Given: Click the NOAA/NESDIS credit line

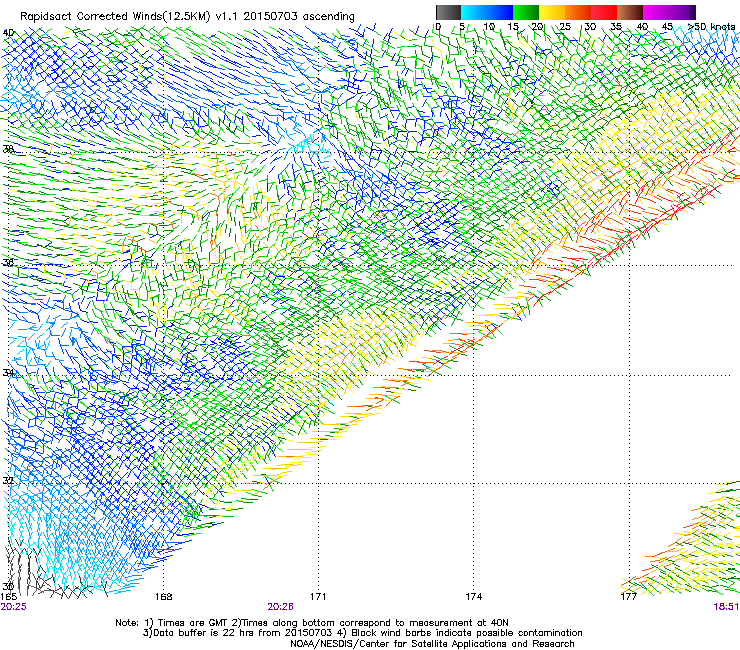Looking at the screenshot, I should [432, 644].
